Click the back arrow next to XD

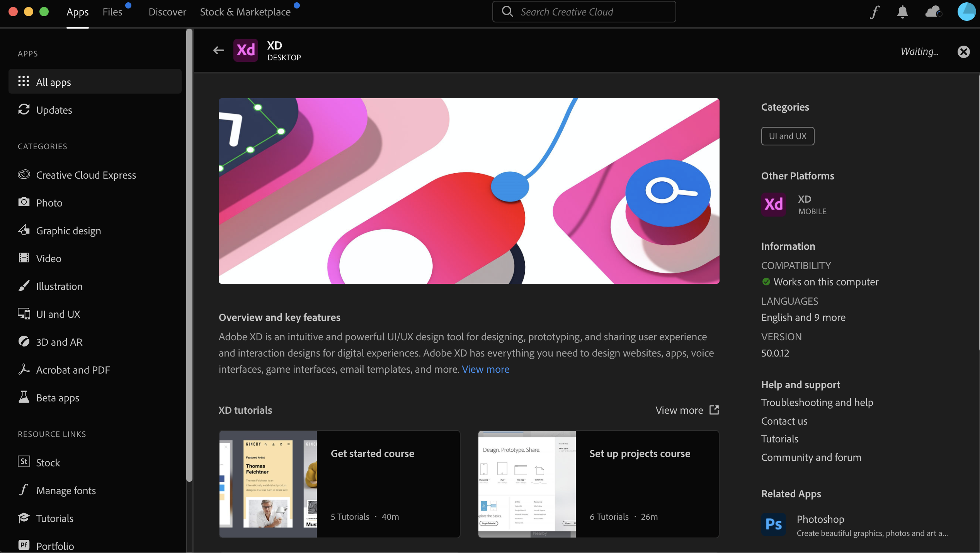[x=218, y=50]
